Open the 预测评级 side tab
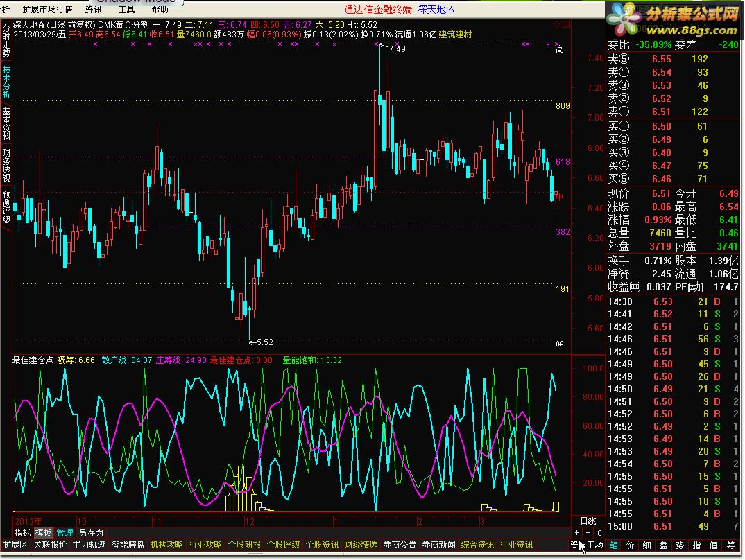The width and height of the screenshot is (745, 560). pyautogui.click(x=6, y=207)
